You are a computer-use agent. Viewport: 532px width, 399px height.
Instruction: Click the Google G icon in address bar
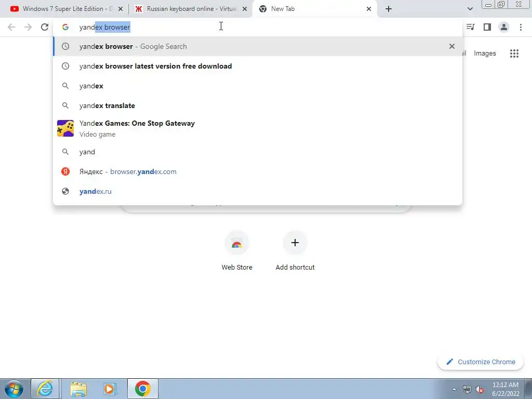[x=65, y=27]
